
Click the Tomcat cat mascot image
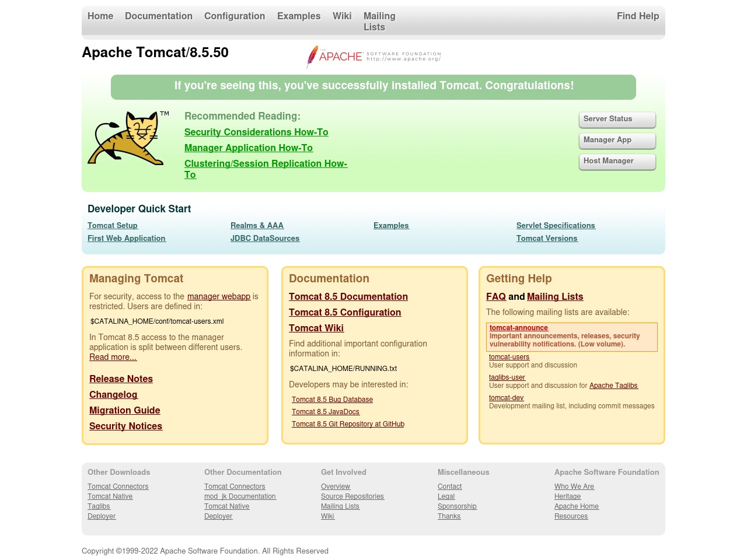pos(128,138)
